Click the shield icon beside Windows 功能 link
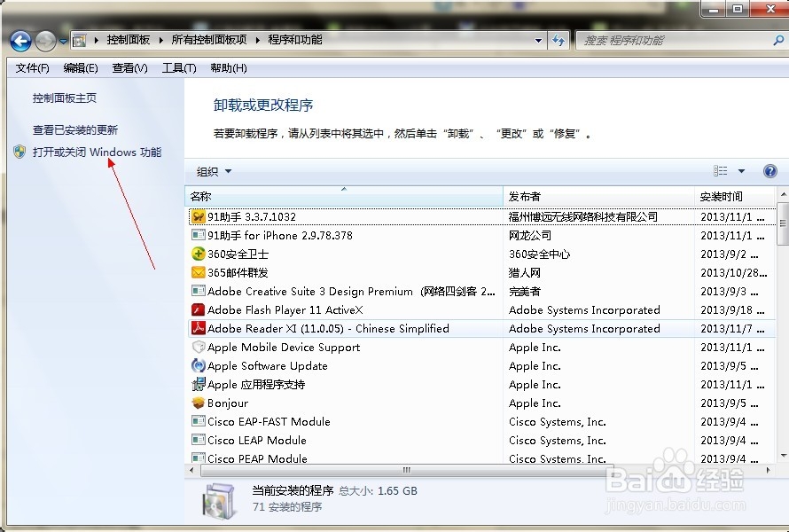The image size is (789, 532). (x=20, y=152)
